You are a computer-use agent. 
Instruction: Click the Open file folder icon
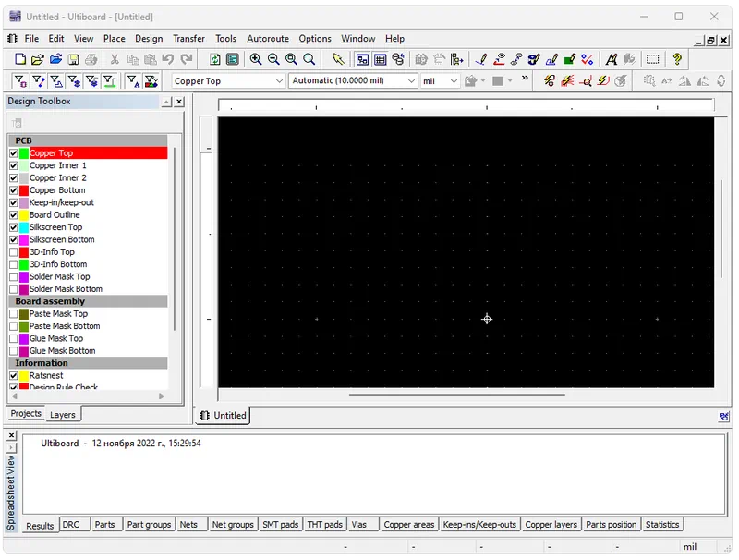coord(38,59)
